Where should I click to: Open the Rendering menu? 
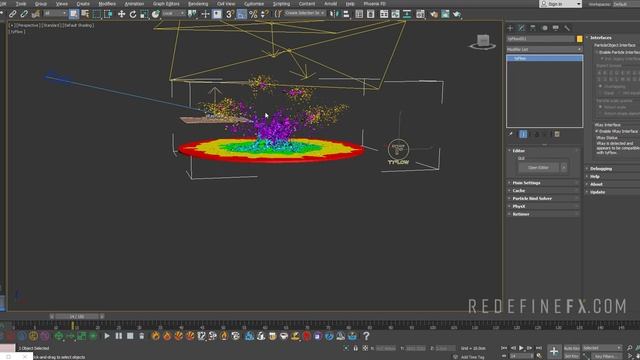pos(198,4)
